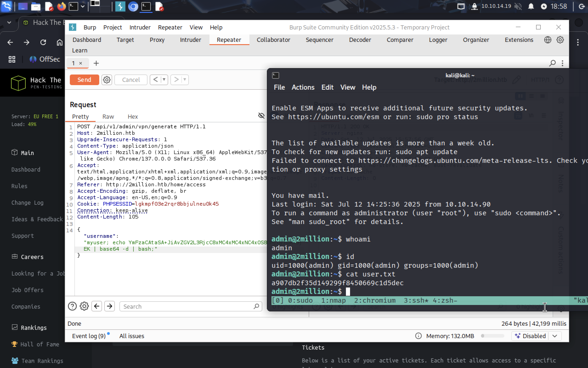Click the terminal window icon

pos(276,75)
